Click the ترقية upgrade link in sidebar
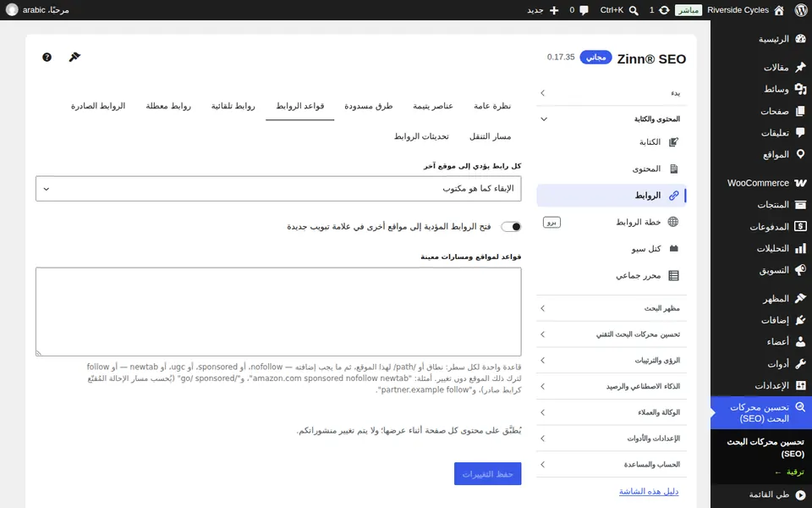 click(789, 472)
